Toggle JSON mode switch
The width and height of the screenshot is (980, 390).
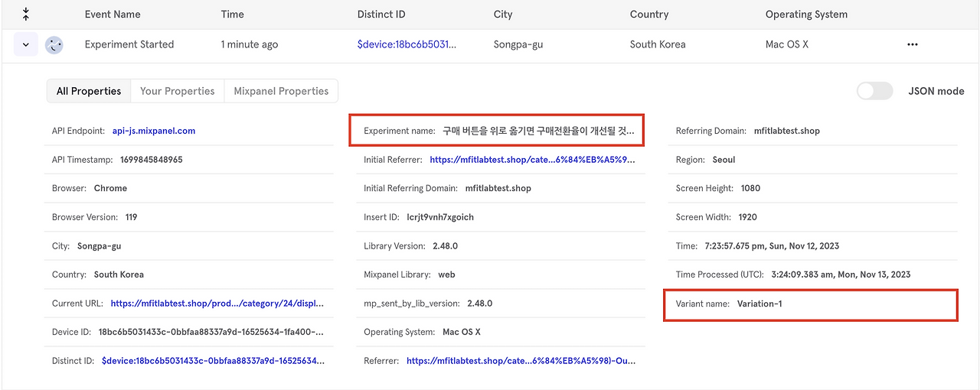point(875,91)
